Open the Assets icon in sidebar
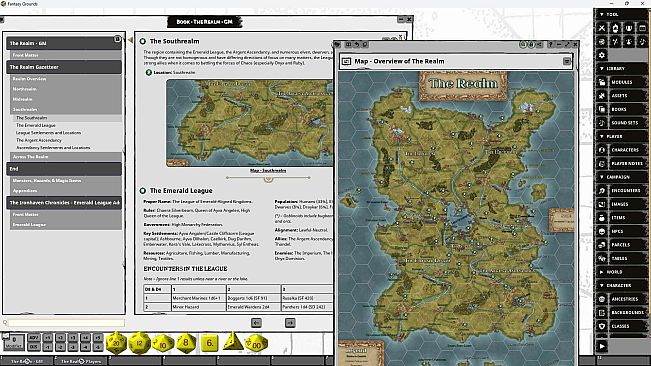Viewport: 651px width, 366px height. tap(602, 95)
